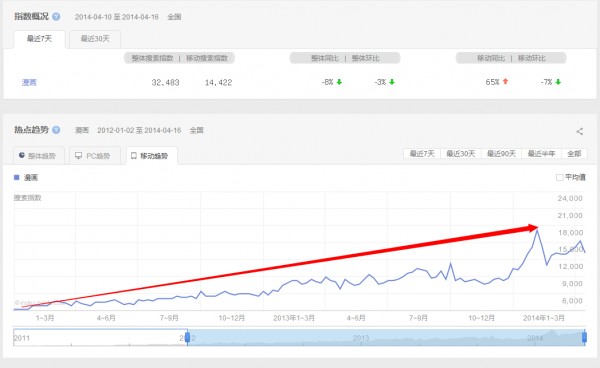
Task: Click help icon beside 热点趋势
Action: [x=56, y=130]
